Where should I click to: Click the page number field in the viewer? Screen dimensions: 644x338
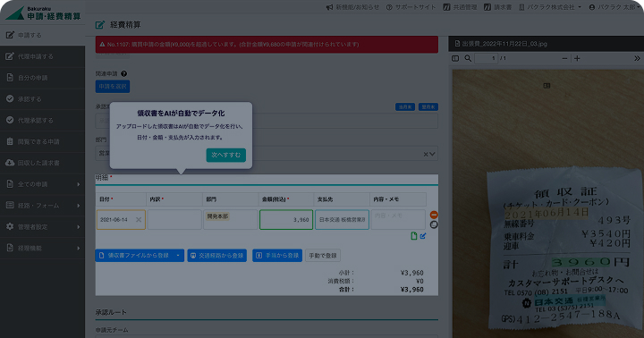pos(487,58)
